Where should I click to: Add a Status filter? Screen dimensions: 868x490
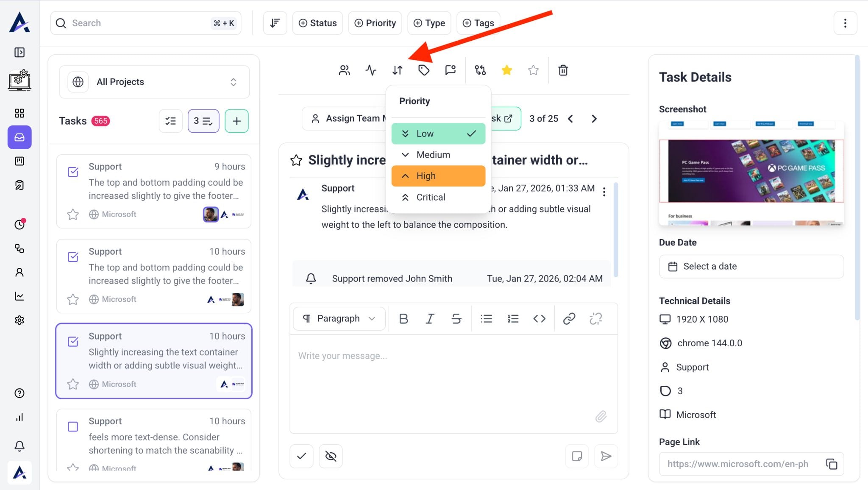[x=317, y=23]
